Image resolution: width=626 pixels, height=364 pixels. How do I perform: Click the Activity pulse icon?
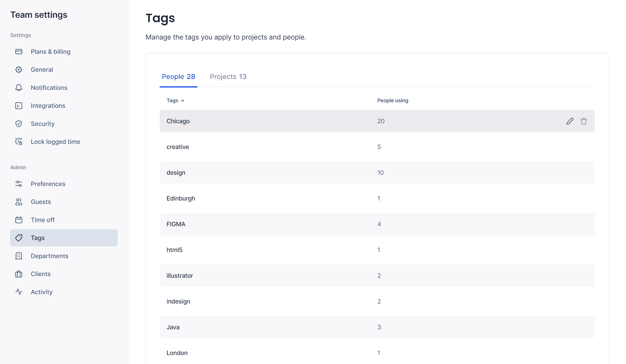[x=19, y=292]
